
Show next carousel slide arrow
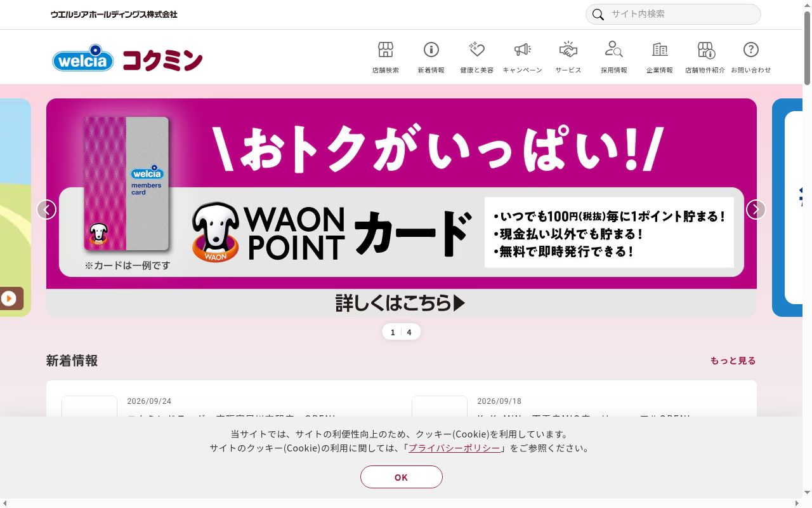click(756, 210)
